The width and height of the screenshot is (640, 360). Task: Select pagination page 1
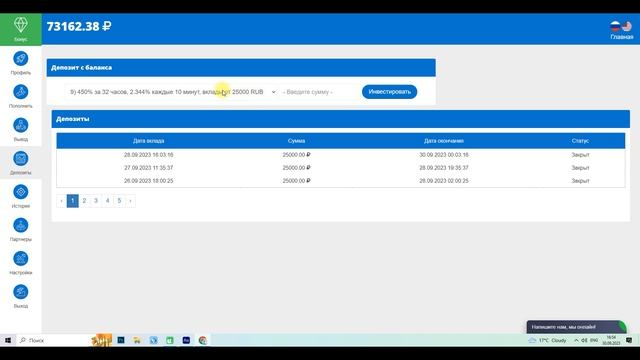pyautogui.click(x=73, y=200)
